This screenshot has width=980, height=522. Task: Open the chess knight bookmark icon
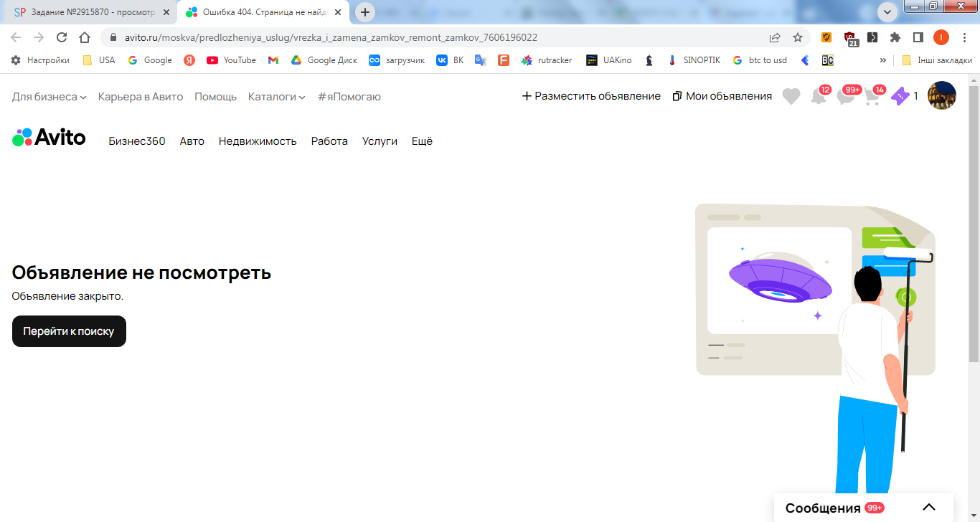click(649, 60)
